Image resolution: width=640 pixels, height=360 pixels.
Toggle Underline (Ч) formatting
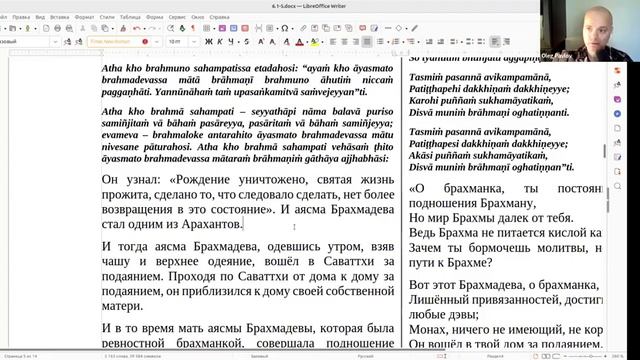(231, 42)
